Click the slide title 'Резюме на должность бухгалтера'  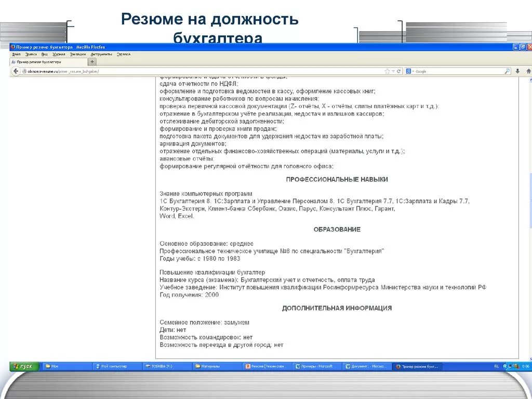tap(210, 28)
